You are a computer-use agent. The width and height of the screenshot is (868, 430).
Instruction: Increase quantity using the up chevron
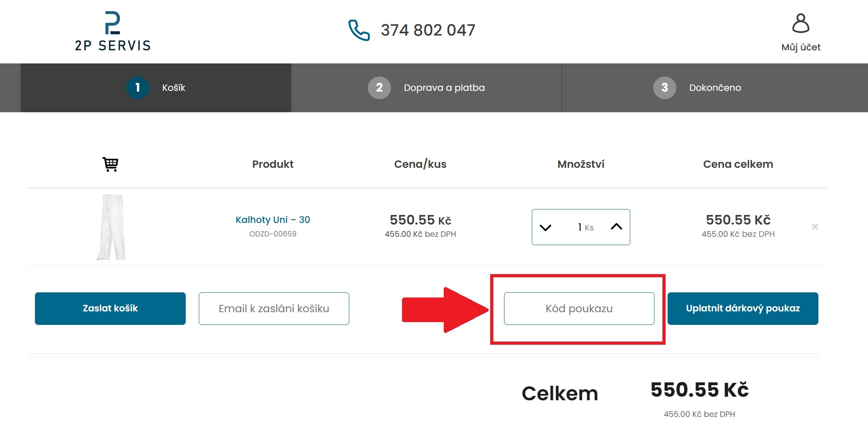tap(616, 227)
